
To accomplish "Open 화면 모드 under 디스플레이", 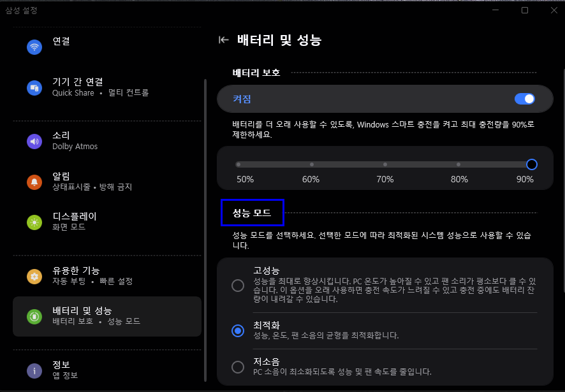I will click(67, 226).
